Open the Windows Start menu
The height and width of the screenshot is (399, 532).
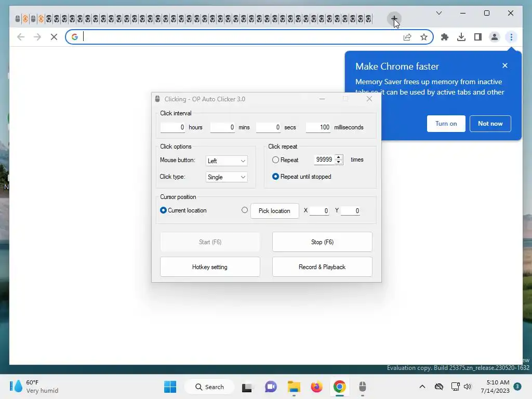click(170, 387)
